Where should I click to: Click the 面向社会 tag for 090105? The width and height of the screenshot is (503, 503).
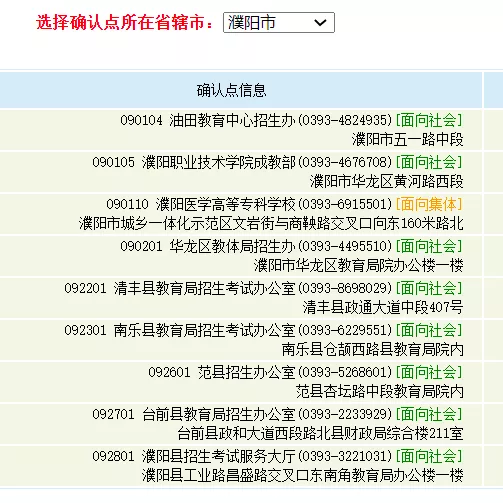coord(429,162)
